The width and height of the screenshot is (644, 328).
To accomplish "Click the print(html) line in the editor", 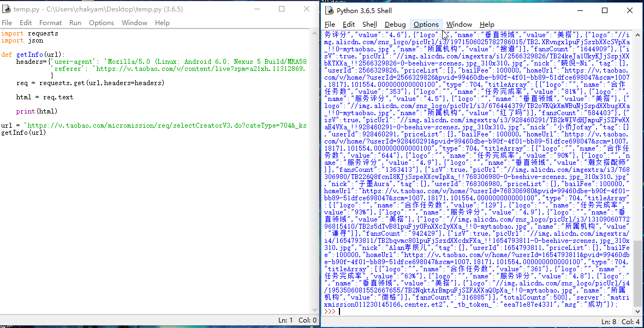I will 37,111.
